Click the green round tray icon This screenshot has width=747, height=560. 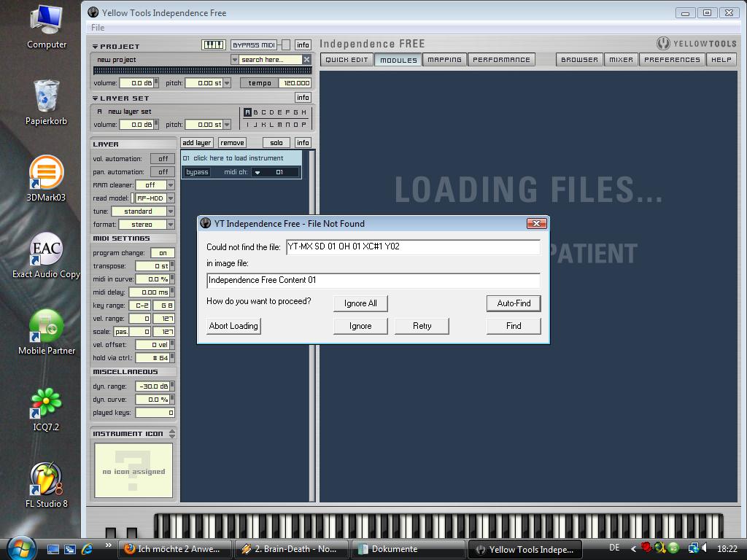673,548
